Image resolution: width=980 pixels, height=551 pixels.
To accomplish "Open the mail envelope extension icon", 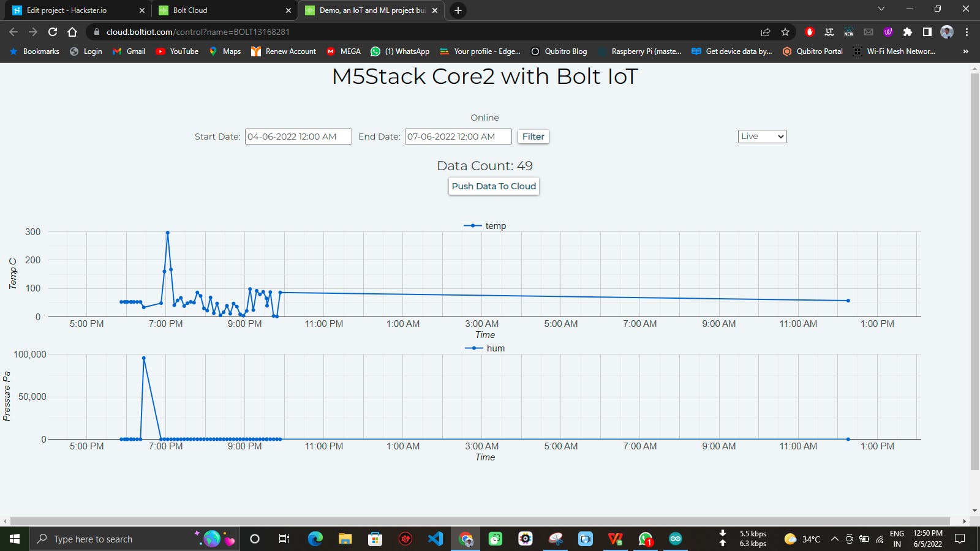I will click(869, 32).
